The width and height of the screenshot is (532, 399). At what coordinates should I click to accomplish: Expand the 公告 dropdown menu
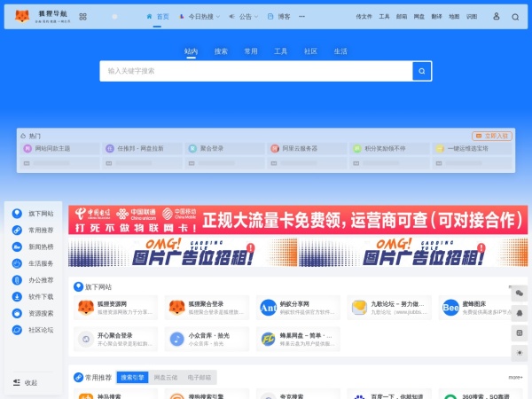tap(244, 16)
